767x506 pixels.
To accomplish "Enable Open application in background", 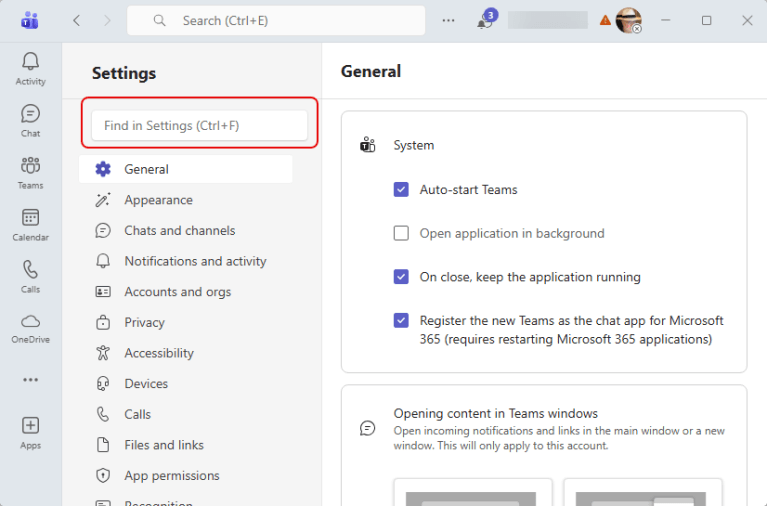I will tap(401, 234).
